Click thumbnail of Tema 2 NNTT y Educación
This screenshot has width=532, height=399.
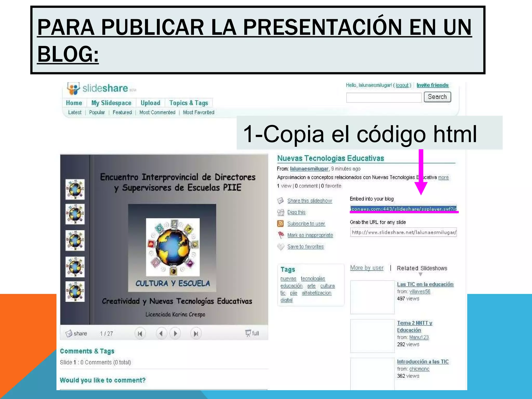[x=372, y=336]
